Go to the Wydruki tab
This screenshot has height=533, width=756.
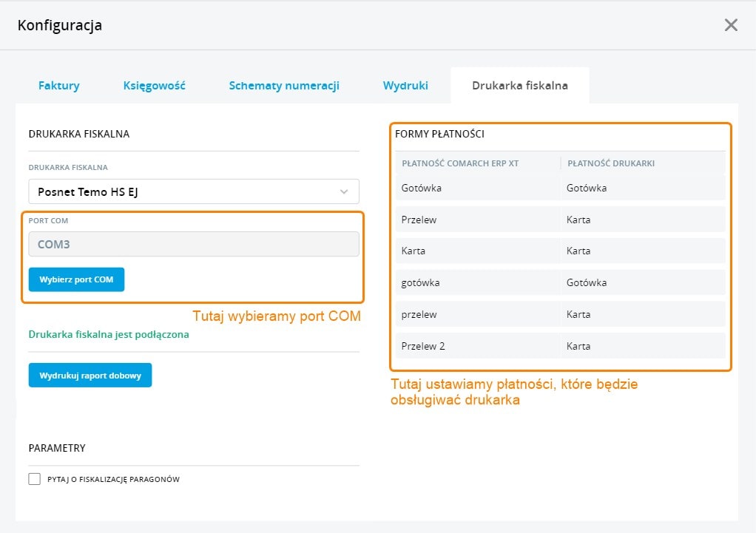[x=405, y=86]
